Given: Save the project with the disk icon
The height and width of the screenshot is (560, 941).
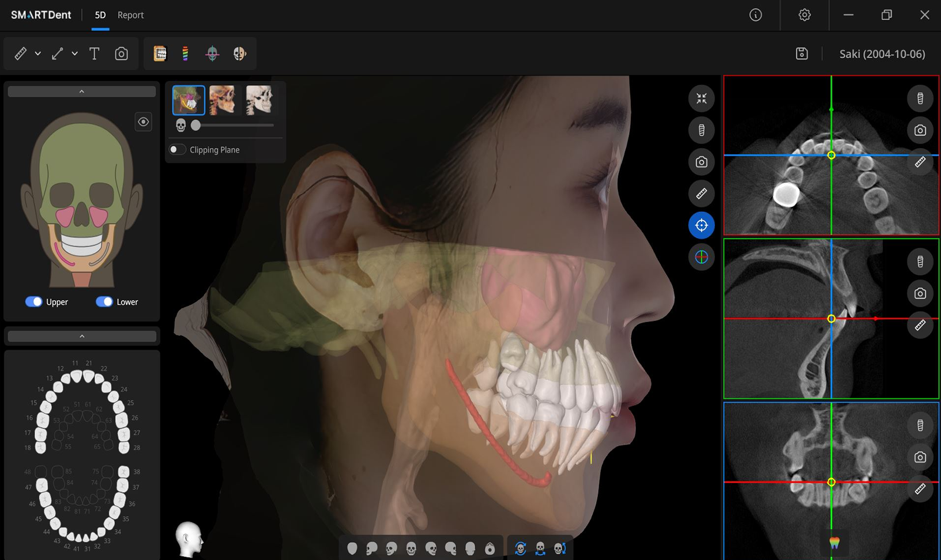Looking at the screenshot, I should click(x=801, y=54).
